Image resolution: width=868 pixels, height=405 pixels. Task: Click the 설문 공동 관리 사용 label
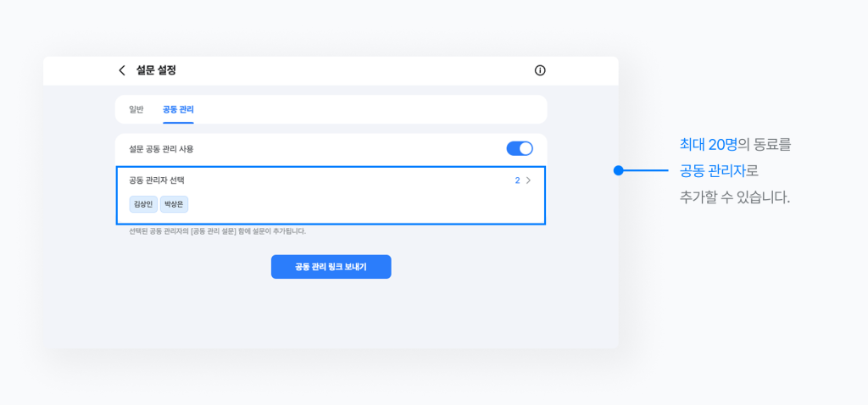click(x=161, y=148)
